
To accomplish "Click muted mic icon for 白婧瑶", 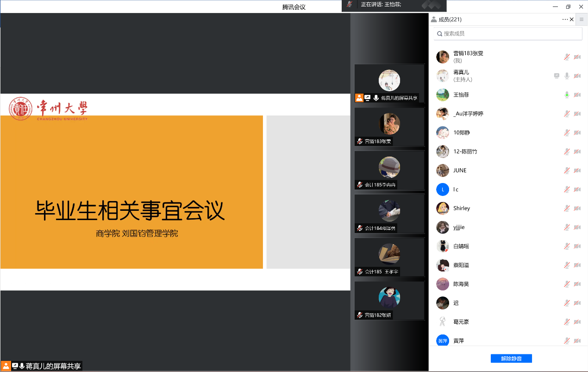I will [567, 246].
